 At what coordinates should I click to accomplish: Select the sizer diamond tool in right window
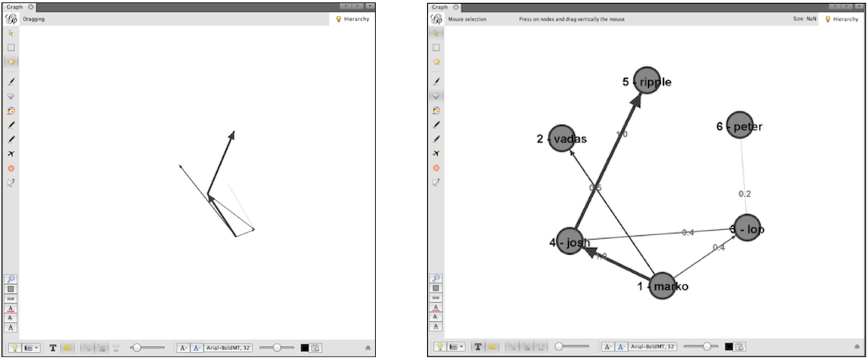point(437,96)
